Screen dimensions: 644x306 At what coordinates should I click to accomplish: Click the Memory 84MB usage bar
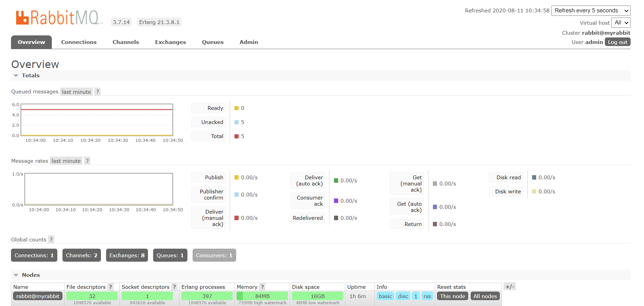click(x=262, y=296)
